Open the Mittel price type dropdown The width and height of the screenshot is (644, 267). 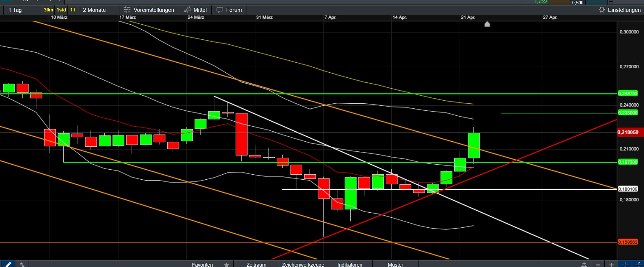point(200,10)
